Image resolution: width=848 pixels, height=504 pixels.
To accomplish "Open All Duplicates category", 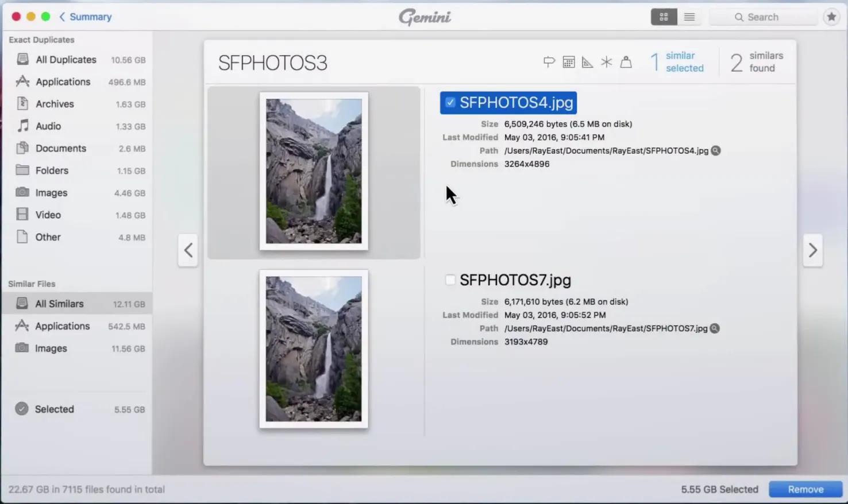I will tap(65, 60).
